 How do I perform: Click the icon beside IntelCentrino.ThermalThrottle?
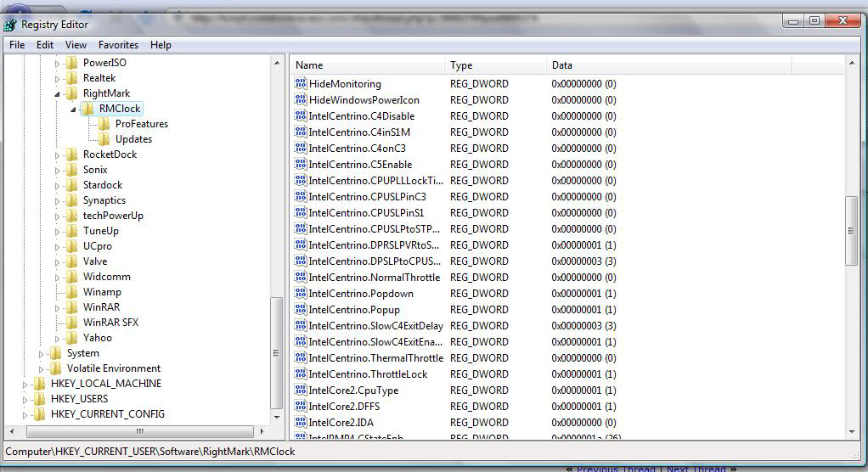[301, 357]
